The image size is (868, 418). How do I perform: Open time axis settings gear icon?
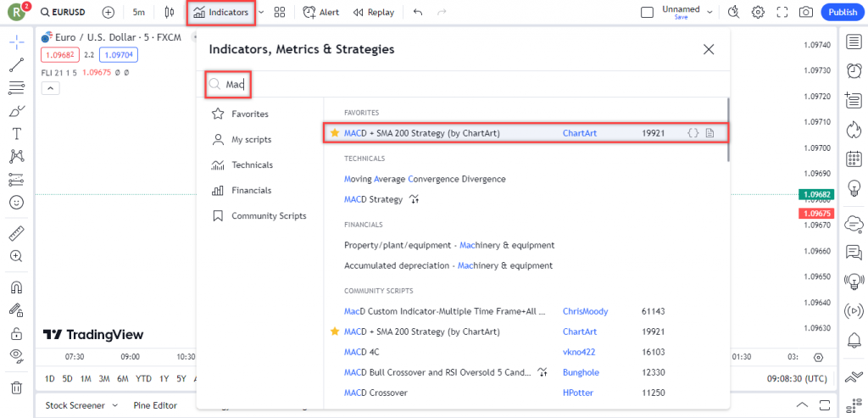click(x=820, y=357)
